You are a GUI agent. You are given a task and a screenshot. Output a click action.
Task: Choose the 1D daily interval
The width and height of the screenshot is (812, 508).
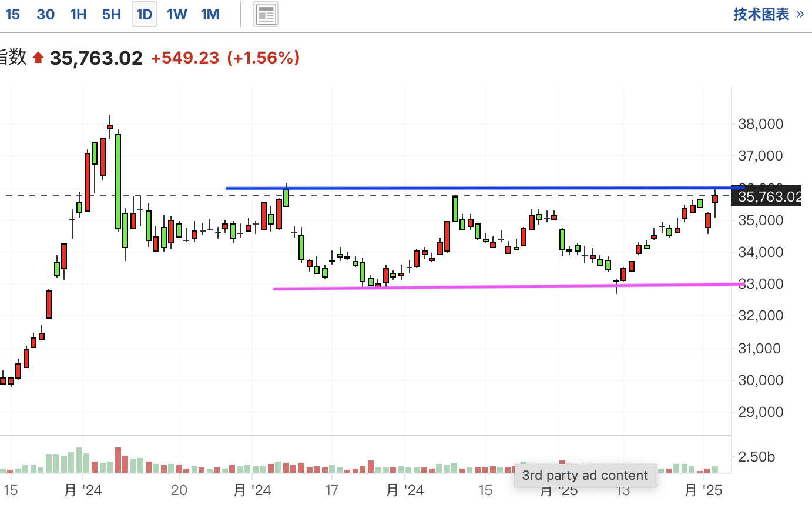(x=144, y=14)
